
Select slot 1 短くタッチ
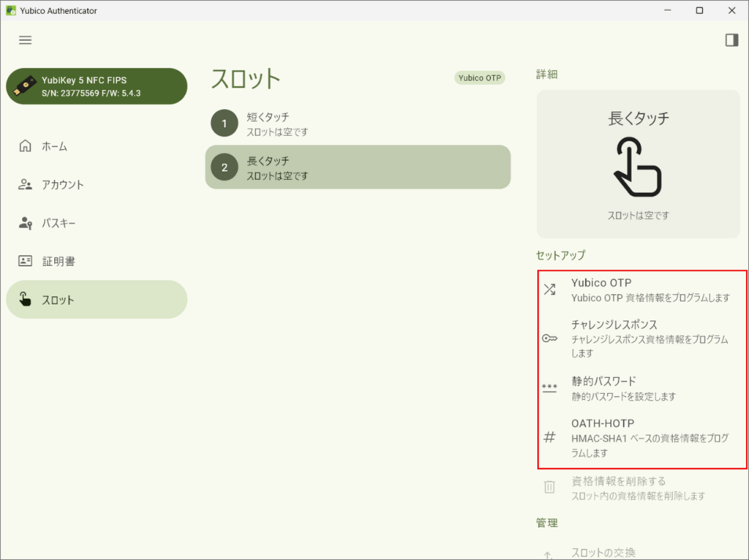358,124
